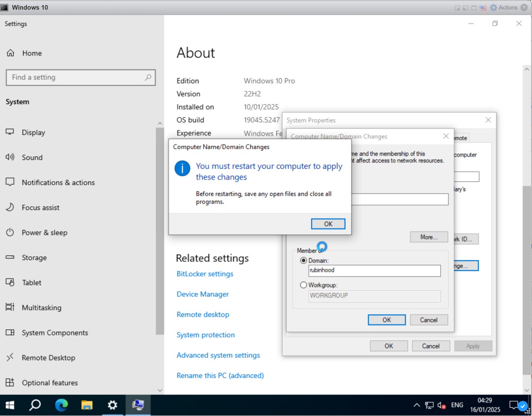The width and height of the screenshot is (532, 416).
Task: Show hidden tray icons chevron
Action: (417, 405)
